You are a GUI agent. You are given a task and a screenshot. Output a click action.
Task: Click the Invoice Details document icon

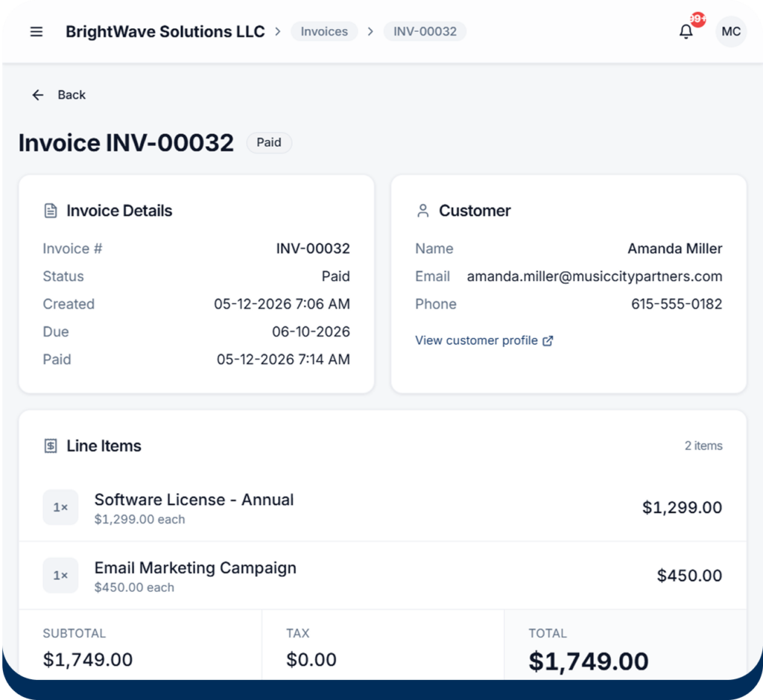tap(51, 211)
